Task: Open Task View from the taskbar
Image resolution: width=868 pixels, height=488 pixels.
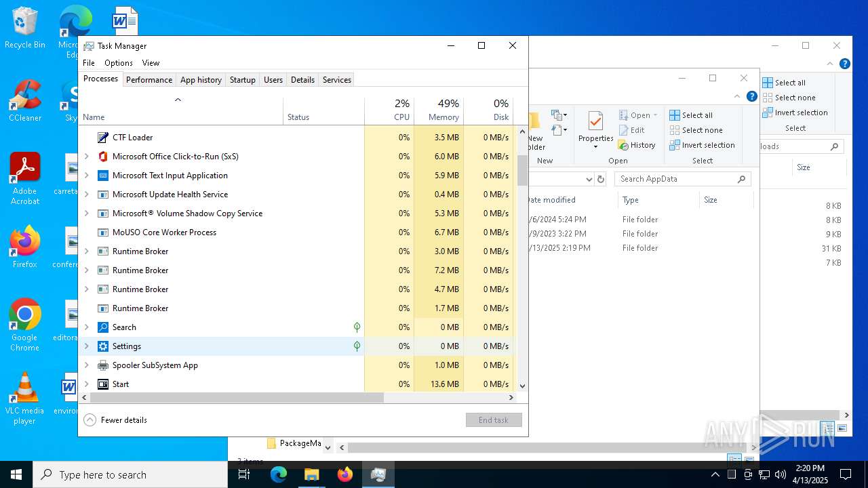Action: (x=244, y=474)
